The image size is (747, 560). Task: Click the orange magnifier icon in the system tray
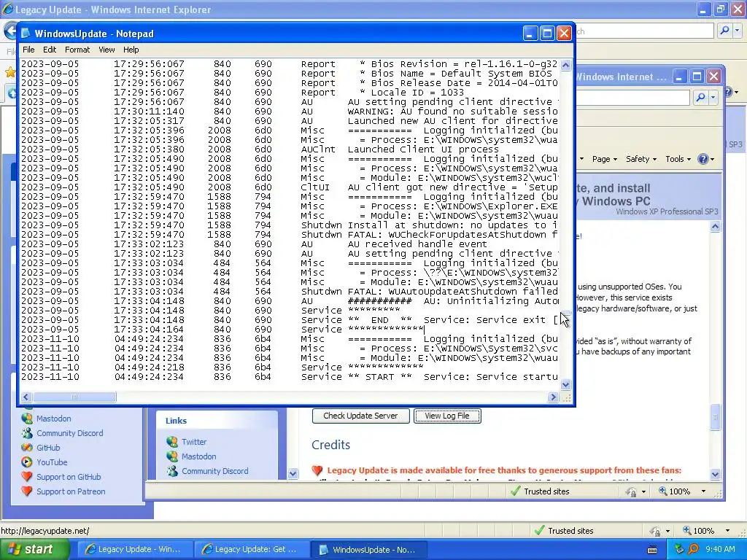pyautogui.click(x=694, y=550)
